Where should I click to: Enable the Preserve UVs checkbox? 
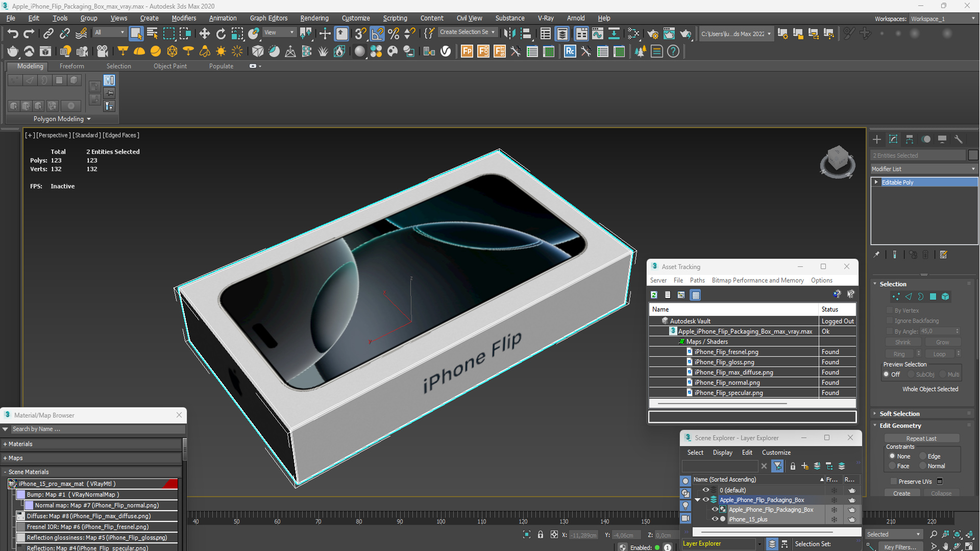pos(893,482)
